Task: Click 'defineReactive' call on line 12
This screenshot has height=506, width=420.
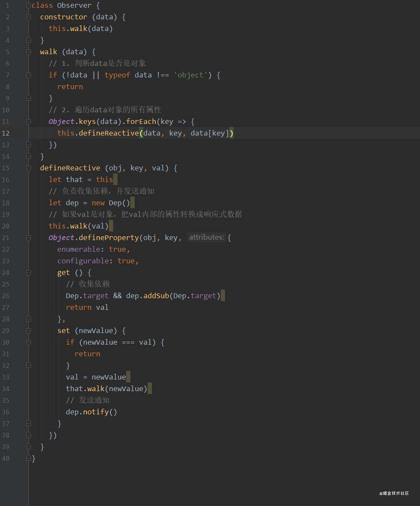Action: tap(109, 133)
